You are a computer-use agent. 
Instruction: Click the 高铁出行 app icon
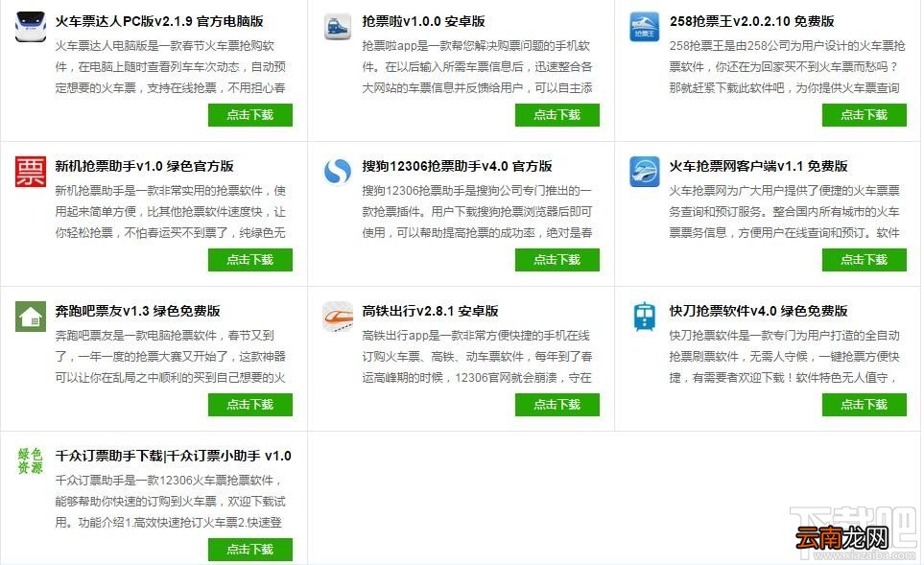pos(338,317)
